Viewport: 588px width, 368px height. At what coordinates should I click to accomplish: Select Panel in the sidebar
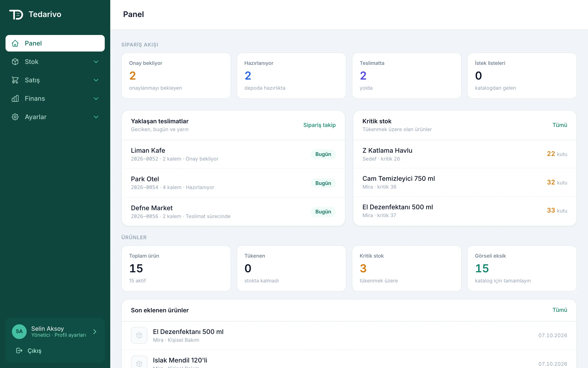[55, 43]
